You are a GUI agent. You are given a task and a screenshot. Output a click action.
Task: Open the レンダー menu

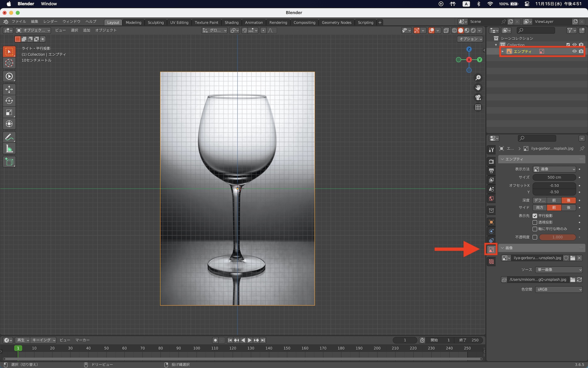coord(50,21)
